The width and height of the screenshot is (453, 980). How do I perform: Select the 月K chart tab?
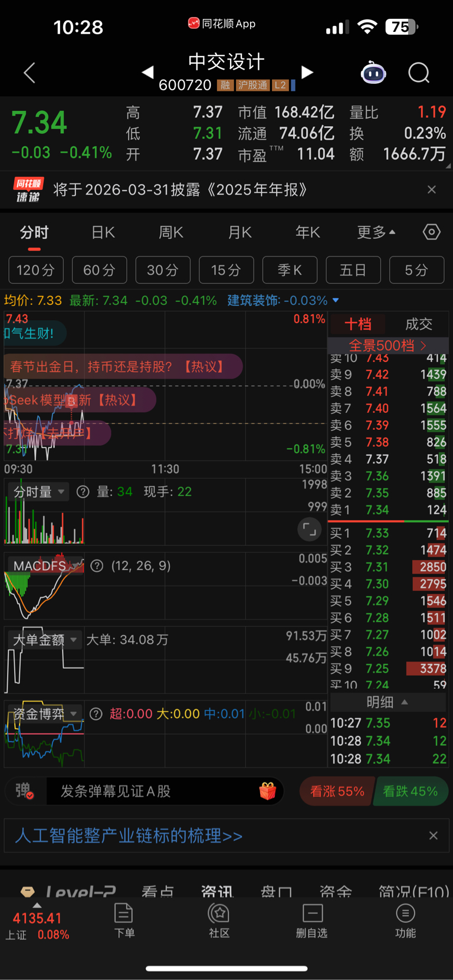click(x=239, y=232)
